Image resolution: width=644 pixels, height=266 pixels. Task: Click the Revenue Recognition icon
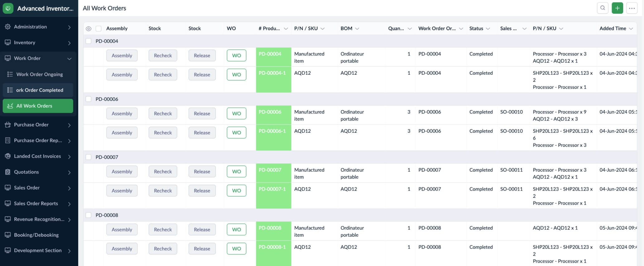(8, 219)
